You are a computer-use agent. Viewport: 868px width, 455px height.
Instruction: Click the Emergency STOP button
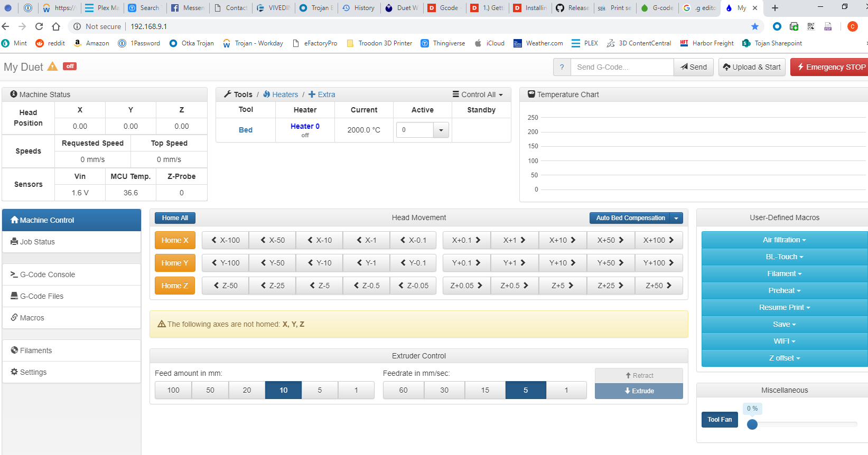pyautogui.click(x=829, y=67)
